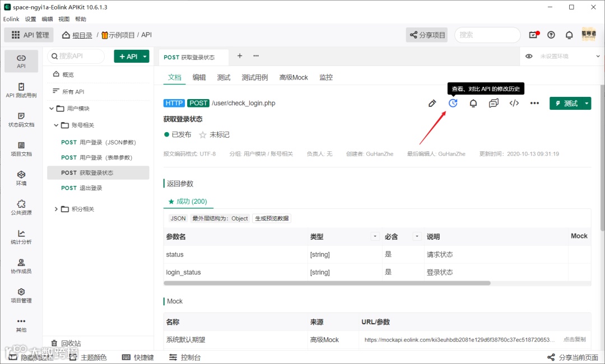Open 回收站 at the bottom of the list
605x364 pixels.
(66, 343)
